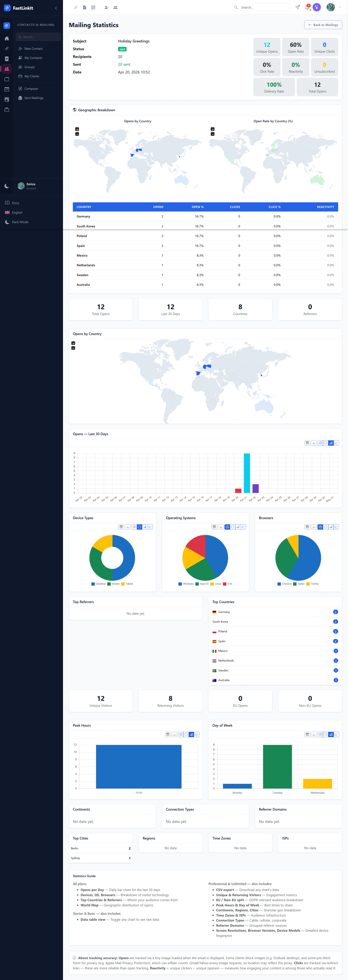This screenshot has width=348, height=980.
Task: Download Operating Systems chart data
Action: pos(221,527)
